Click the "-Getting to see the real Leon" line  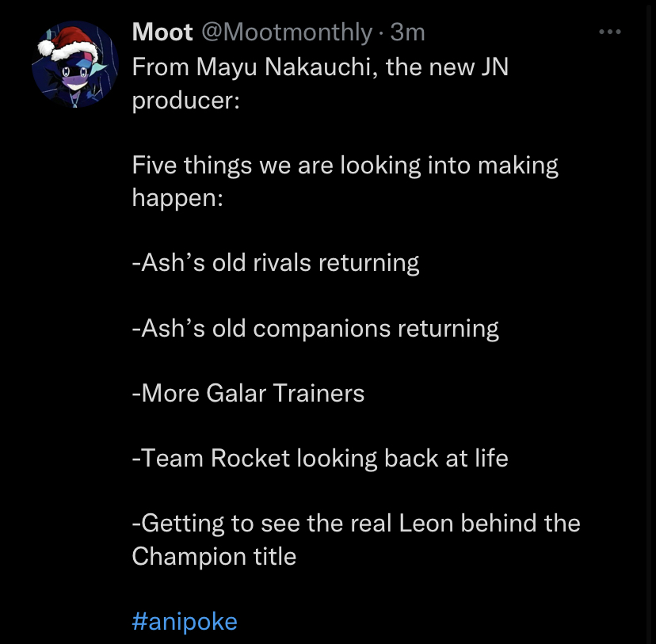pos(356,524)
